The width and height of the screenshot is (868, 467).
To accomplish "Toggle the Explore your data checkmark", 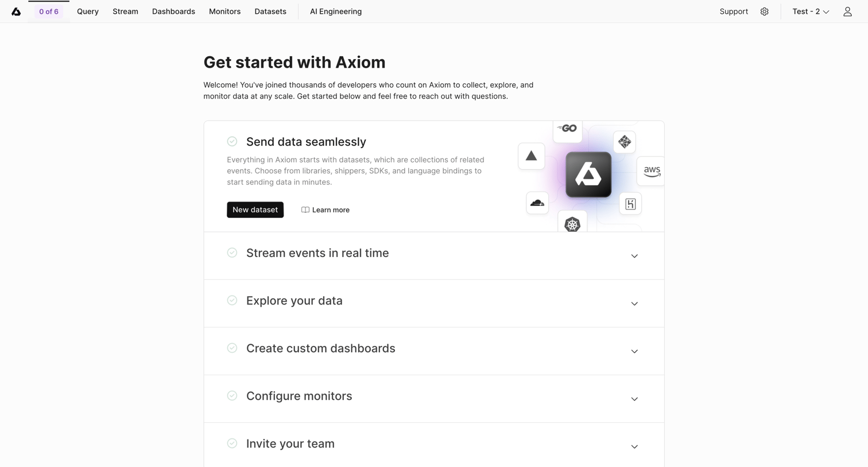I will [x=232, y=300].
